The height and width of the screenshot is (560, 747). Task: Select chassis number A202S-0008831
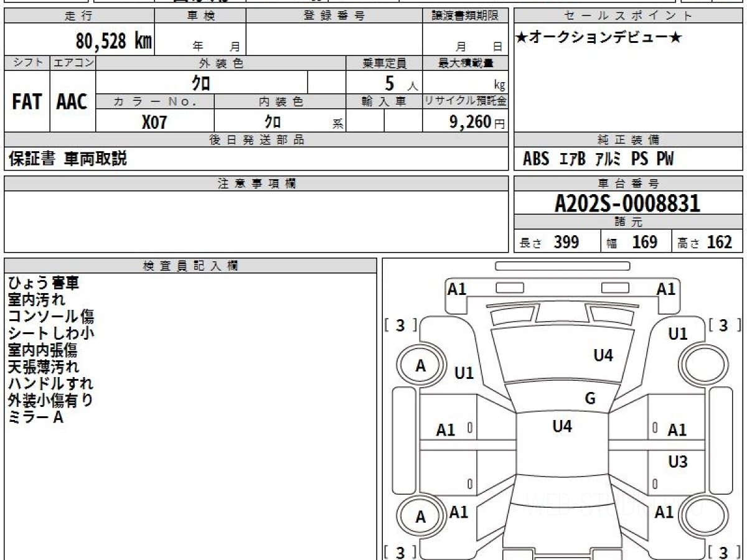(627, 203)
